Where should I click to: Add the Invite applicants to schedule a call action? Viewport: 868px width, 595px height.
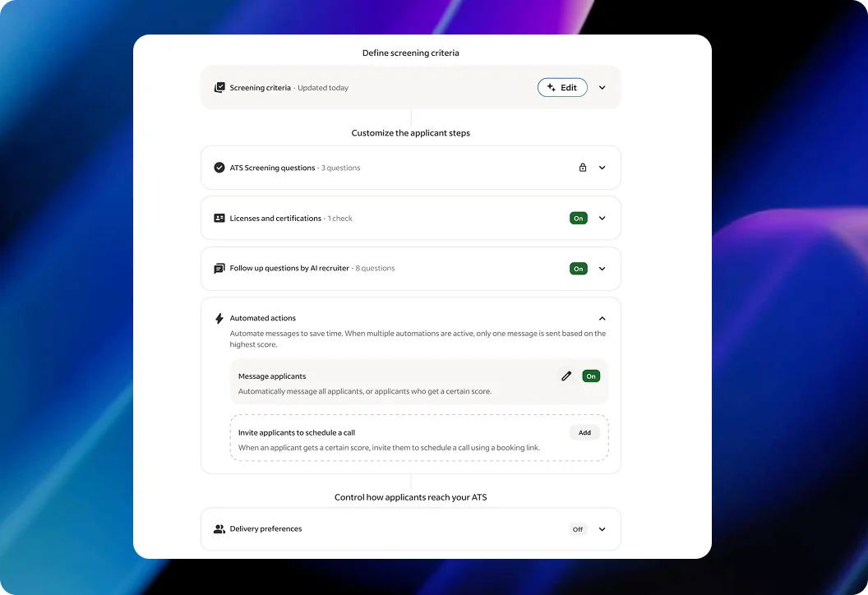pos(584,432)
